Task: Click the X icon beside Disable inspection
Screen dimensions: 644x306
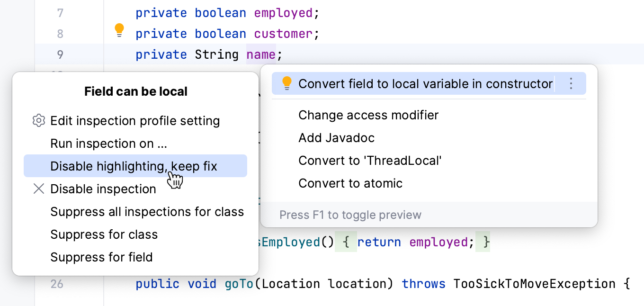Action: click(x=38, y=189)
